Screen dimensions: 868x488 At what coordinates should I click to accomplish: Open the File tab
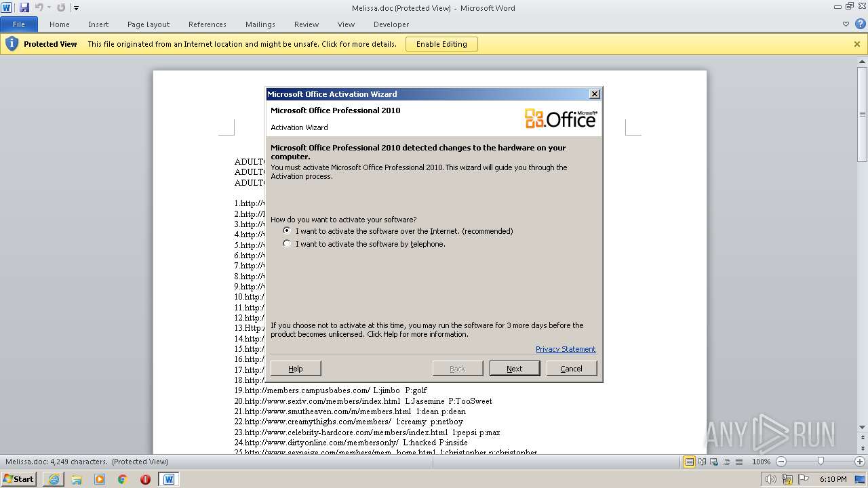(x=19, y=24)
